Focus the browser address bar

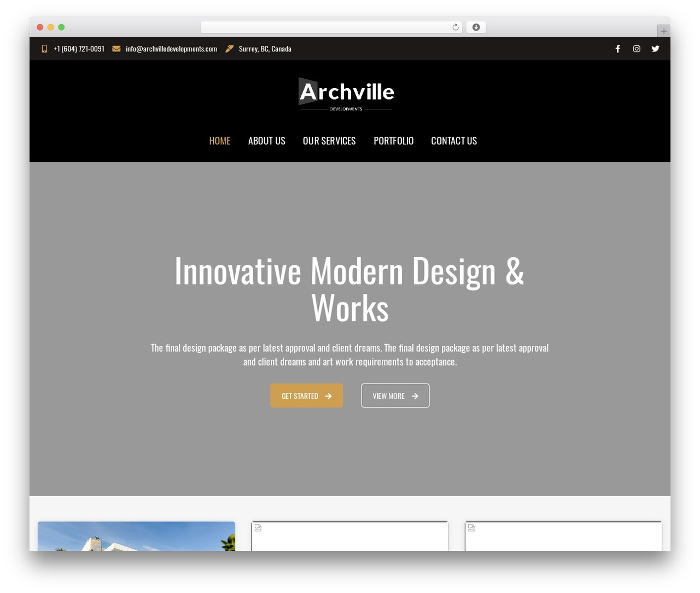(x=331, y=27)
